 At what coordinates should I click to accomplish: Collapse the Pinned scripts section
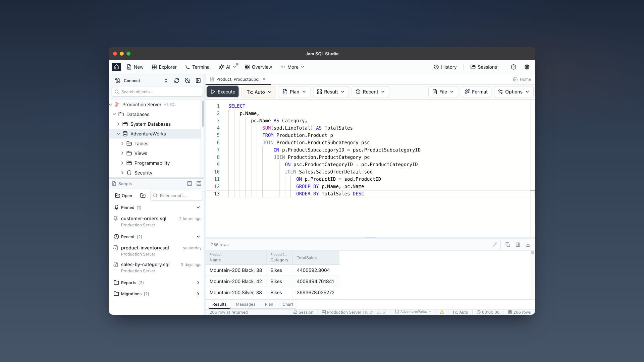point(198,207)
